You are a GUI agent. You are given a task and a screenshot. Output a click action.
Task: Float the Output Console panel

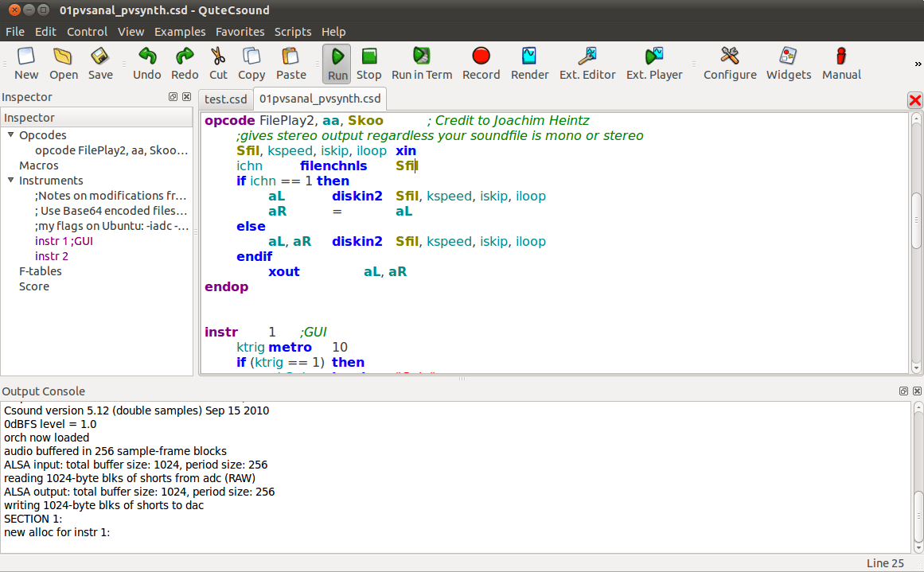(903, 391)
